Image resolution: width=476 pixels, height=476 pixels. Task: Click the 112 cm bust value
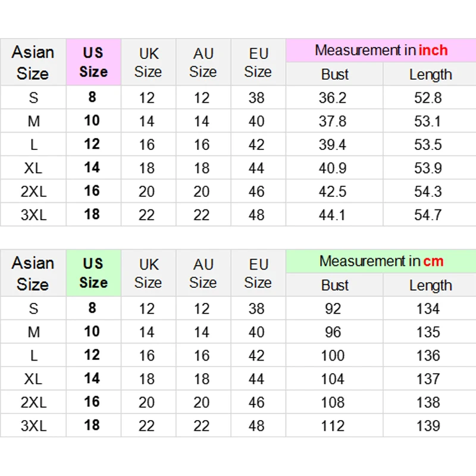click(x=333, y=425)
